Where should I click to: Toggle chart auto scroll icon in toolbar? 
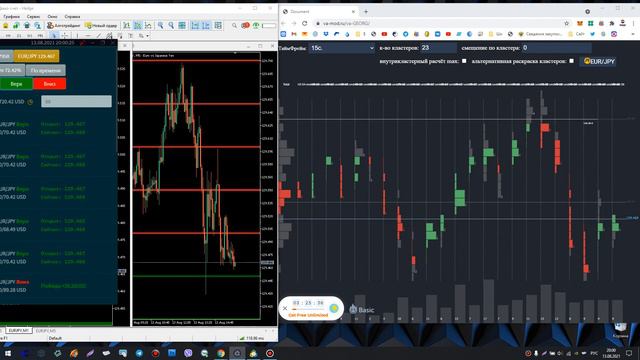coord(195,25)
